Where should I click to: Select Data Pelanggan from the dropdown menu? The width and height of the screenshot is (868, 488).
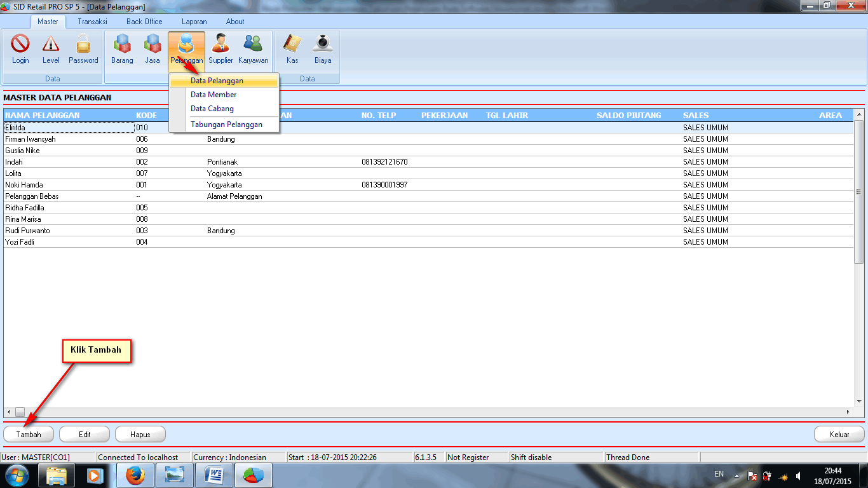coord(224,81)
